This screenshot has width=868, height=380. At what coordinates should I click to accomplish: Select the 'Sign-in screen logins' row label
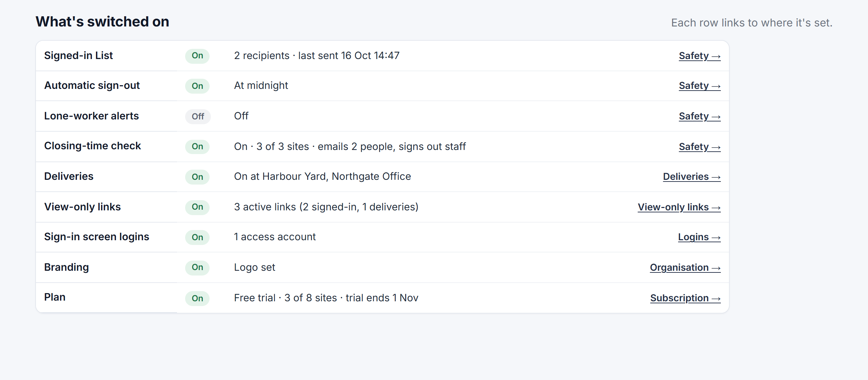(97, 237)
